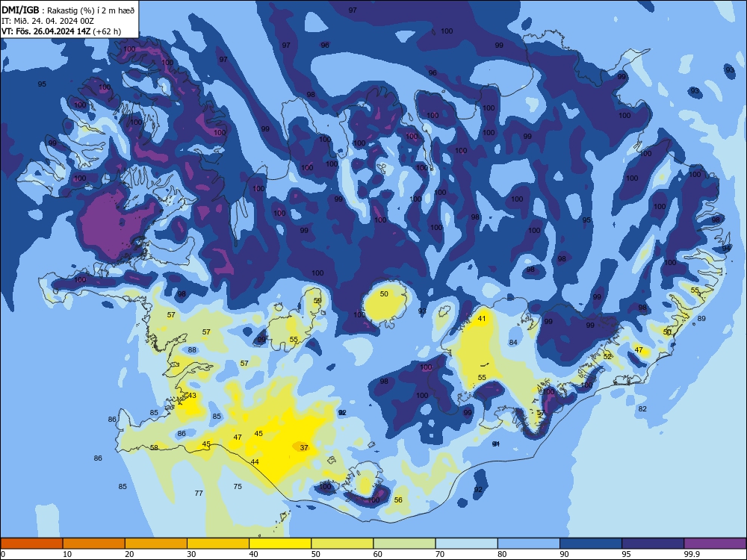
Task: Click the pale green 60–70 legend swatch
Action: click(404, 544)
